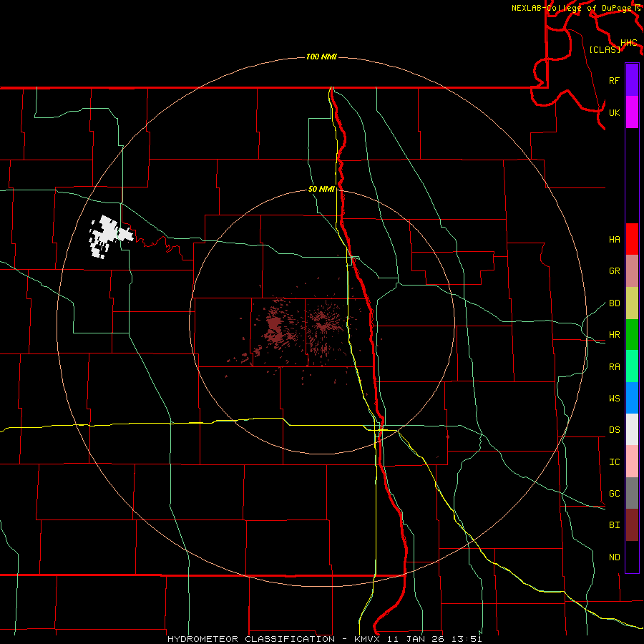Screen dimensions: 644x644
Task: Click the GC gray legend swatch
Action: (632, 493)
